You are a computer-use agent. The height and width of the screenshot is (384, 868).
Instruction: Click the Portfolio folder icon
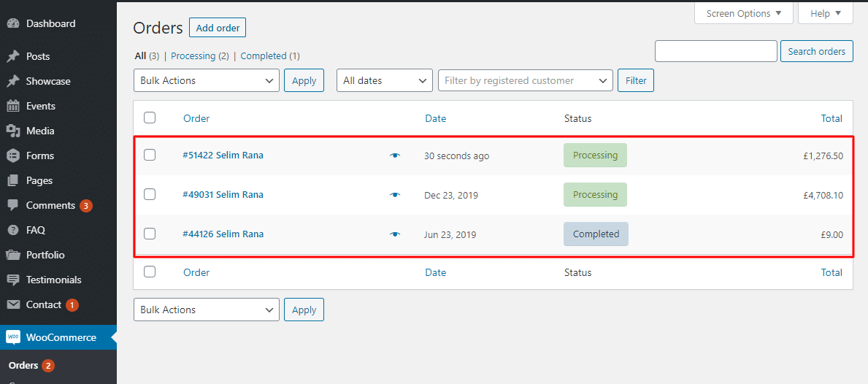(12, 255)
